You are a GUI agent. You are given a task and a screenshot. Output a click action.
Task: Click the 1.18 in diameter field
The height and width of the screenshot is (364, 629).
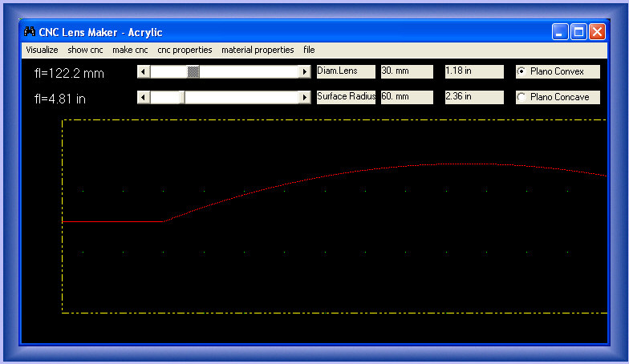[x=473, y=71]
